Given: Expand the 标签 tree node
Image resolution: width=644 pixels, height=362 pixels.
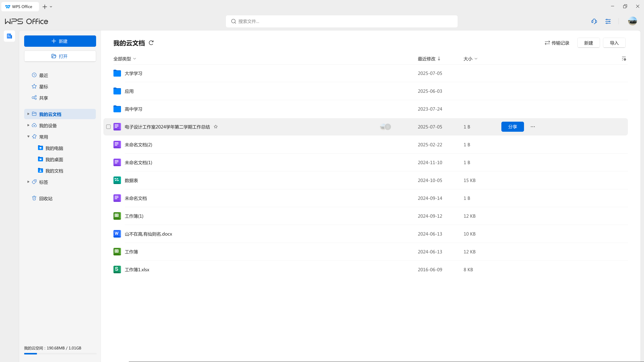Looking at the screenshot, I should point(28,182).
